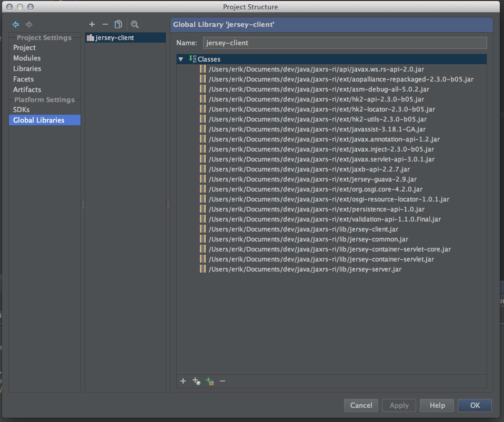
Task: Select javassist-3.18.1-GA.jar entry
Action: point(317,129)
